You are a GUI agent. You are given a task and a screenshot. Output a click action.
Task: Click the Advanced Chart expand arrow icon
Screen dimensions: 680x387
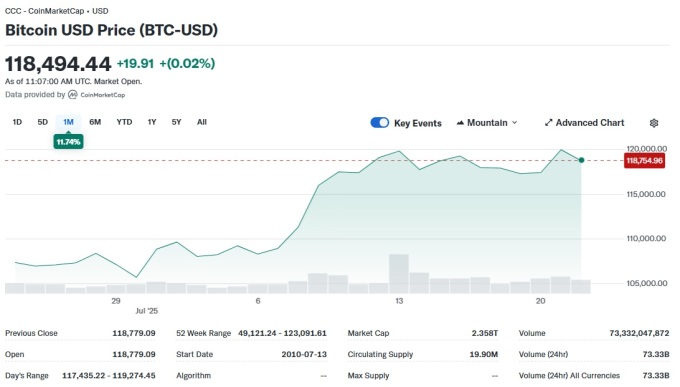tap(548, 123)
